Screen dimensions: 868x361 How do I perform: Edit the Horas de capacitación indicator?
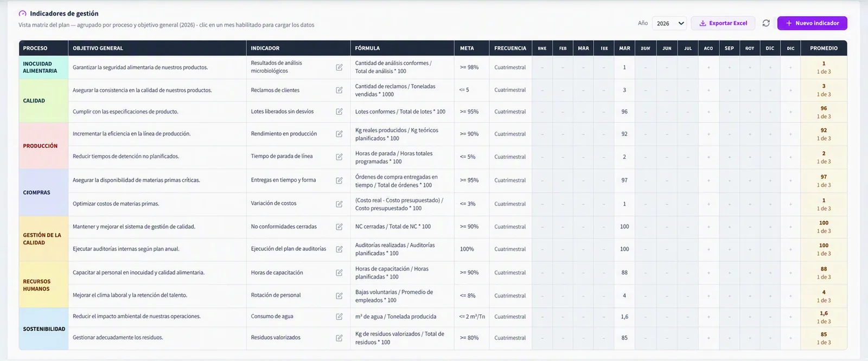tap(339, 273)
